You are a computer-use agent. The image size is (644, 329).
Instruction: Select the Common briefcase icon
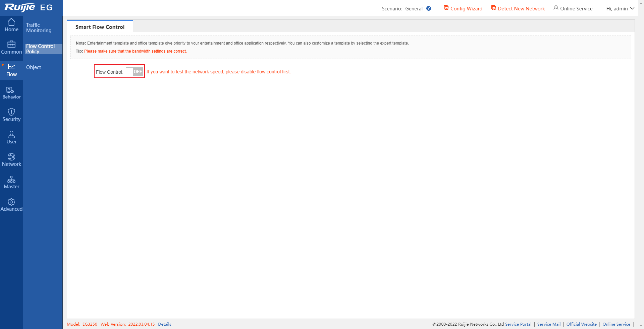coord(11,45)
